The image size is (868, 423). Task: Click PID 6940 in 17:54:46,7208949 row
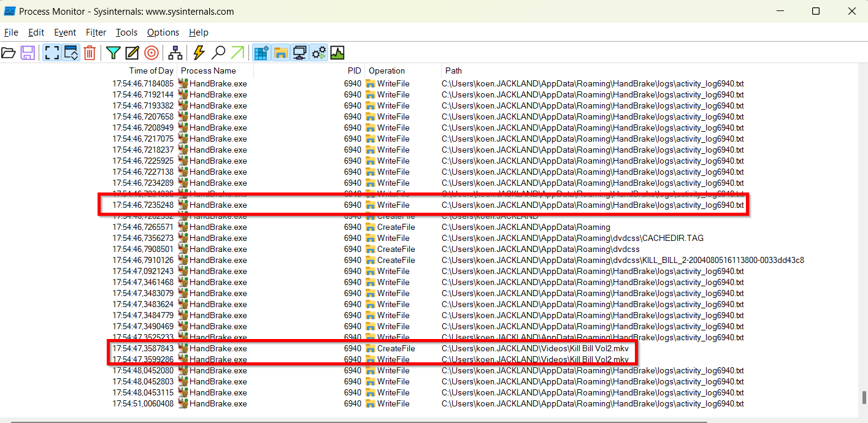coord(353,128)
